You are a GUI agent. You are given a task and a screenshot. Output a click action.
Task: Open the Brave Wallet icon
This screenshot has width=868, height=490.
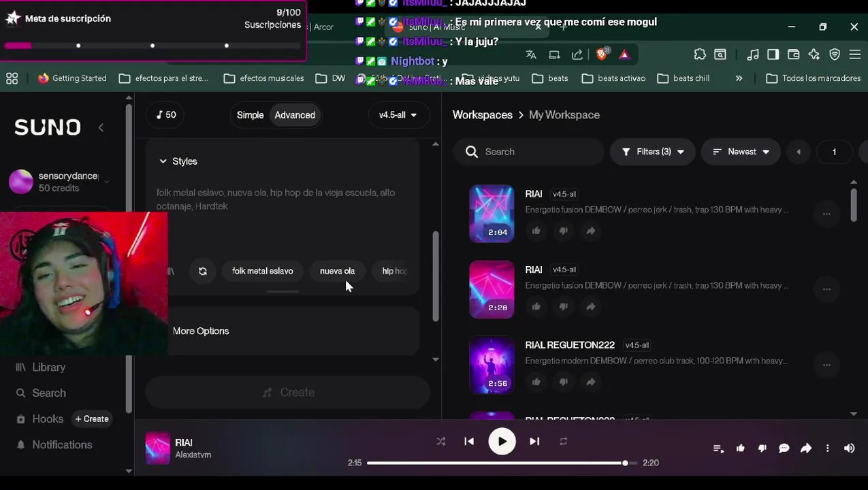click(794, 54)
